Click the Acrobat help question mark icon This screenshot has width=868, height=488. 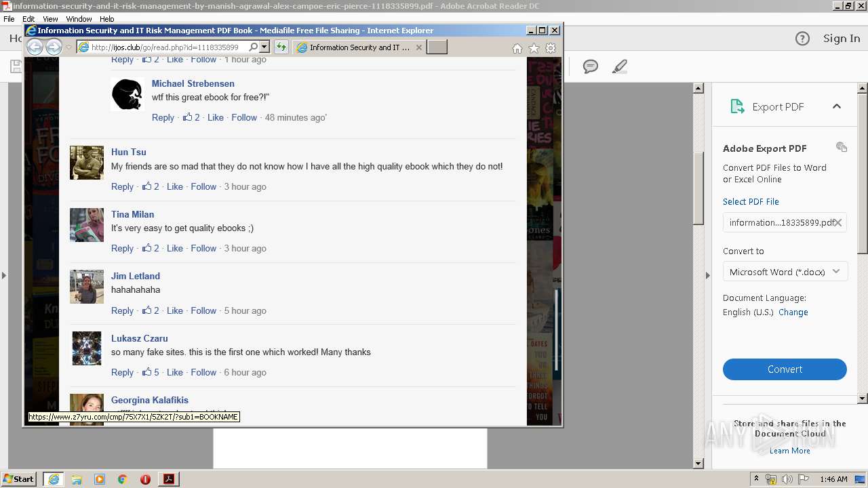(x=802, y=39)
